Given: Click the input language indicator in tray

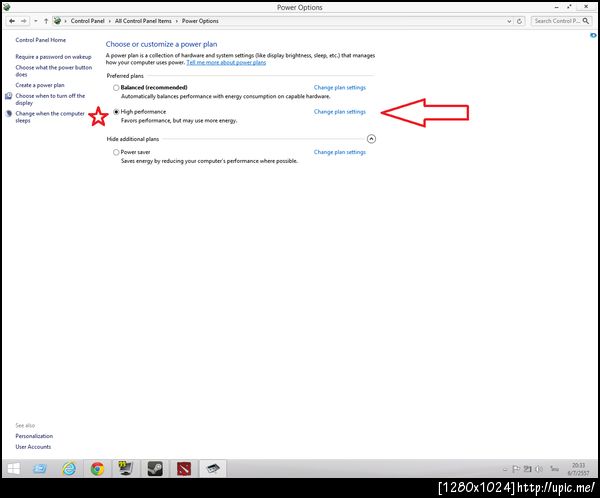Looking at the screenshot, I should [x=554, y=469].
